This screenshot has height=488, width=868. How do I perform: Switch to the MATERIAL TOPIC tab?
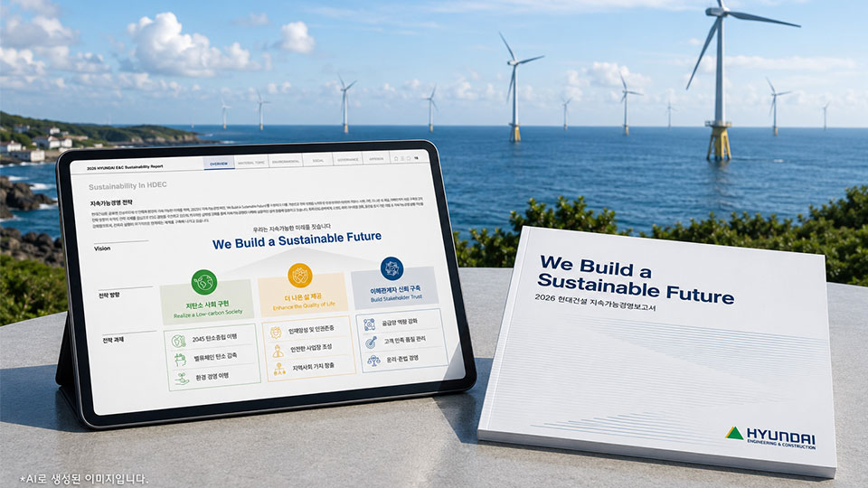[251, 162]
